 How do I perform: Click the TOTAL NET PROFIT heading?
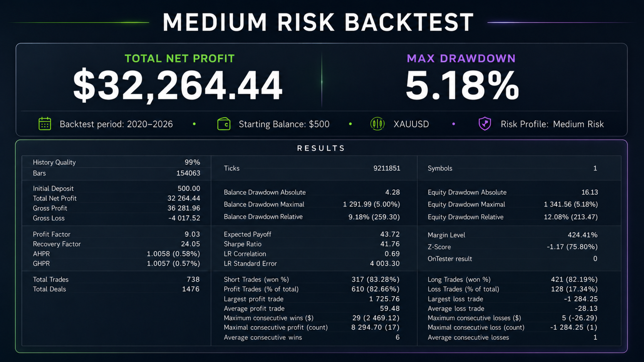pyautogui.click(x=179, y=58)
